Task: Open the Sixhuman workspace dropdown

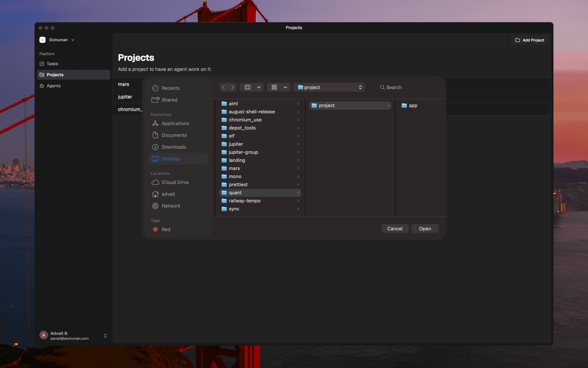Action: pos(58,40)
